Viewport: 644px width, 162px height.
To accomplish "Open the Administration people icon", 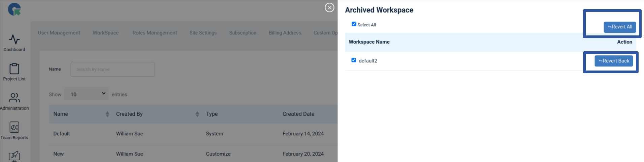I will 14,98.
